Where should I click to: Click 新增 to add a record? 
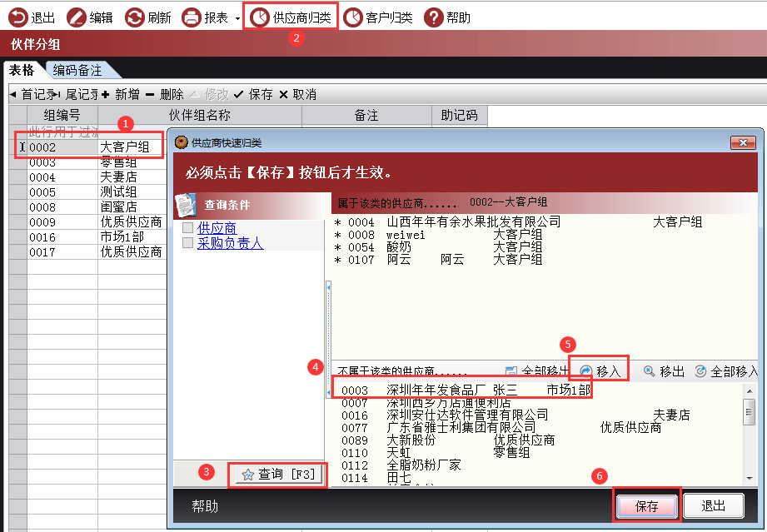tap(121, 94)
